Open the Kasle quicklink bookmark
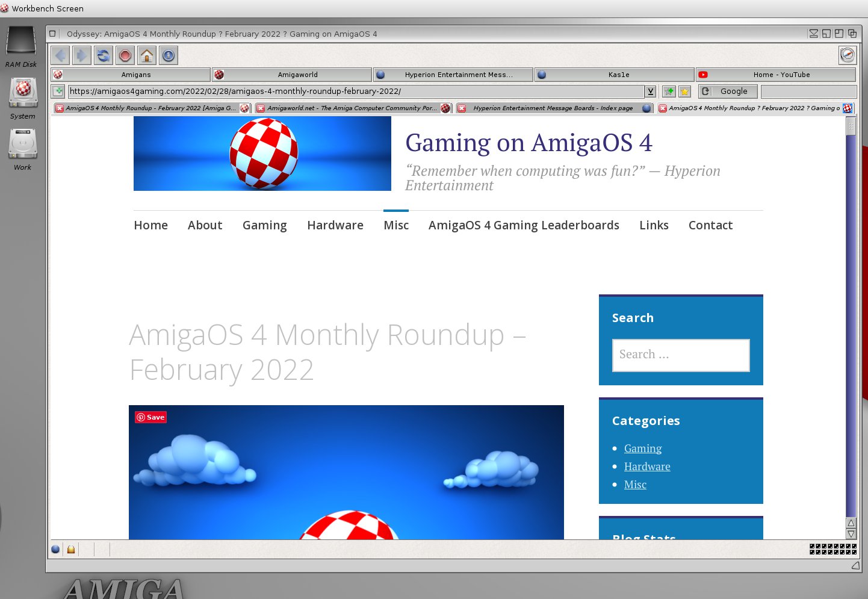 tap(615, 75)
